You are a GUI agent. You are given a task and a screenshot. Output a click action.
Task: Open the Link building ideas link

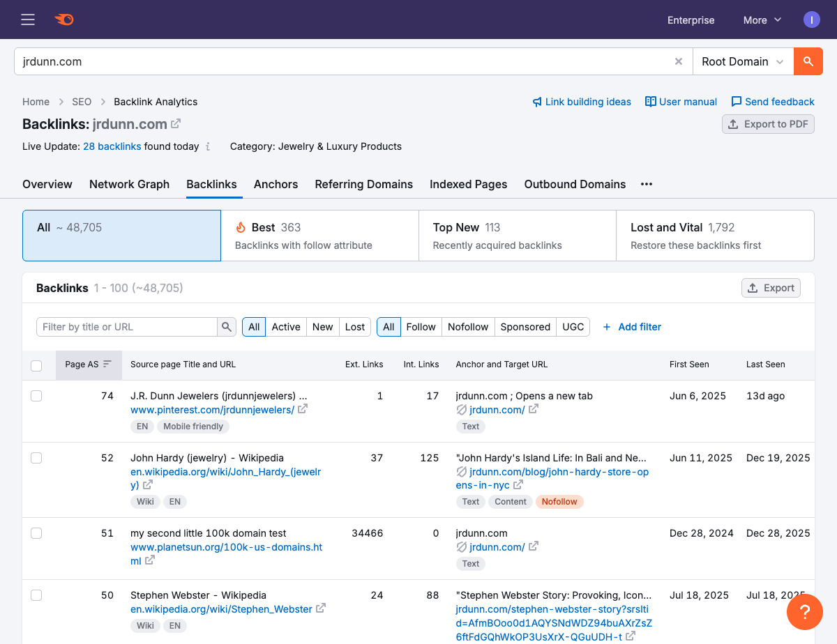(581, 102)
